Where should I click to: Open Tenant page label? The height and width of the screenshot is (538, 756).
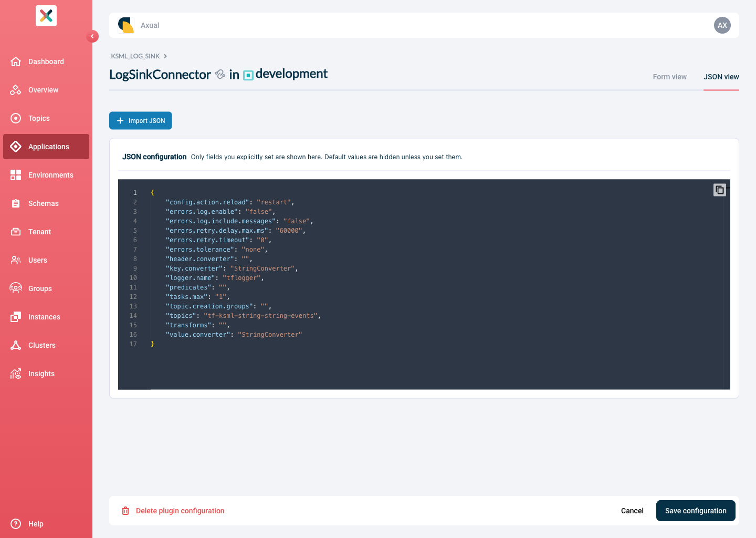pyautogui.click(x=40, y=232)
